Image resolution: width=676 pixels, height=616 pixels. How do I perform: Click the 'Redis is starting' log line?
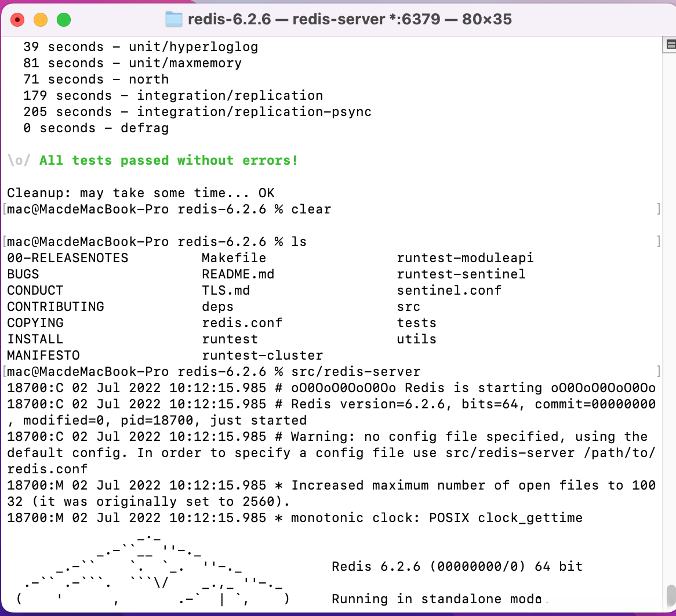click(x=331, y=388)
